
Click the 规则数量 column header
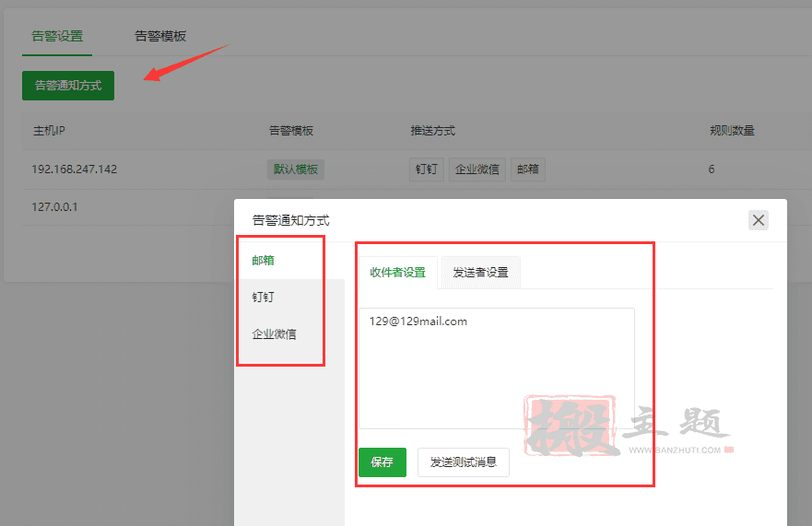pyautogui.click(x=732, y=131)
